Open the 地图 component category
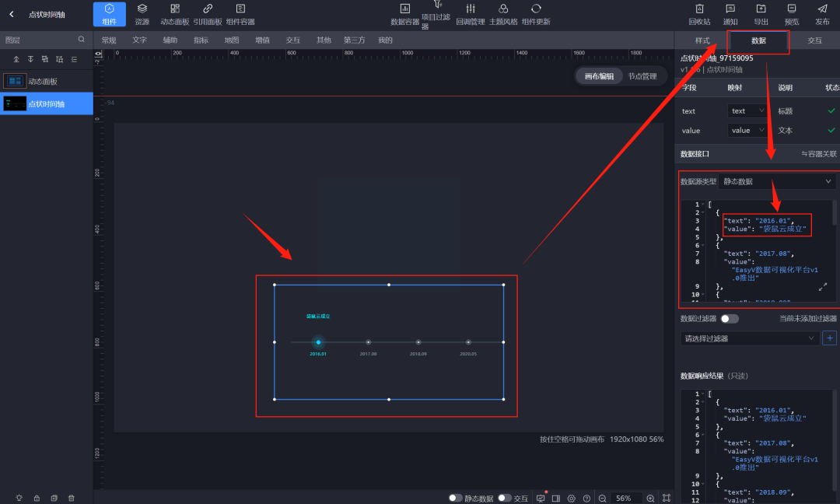 (232, 40)
